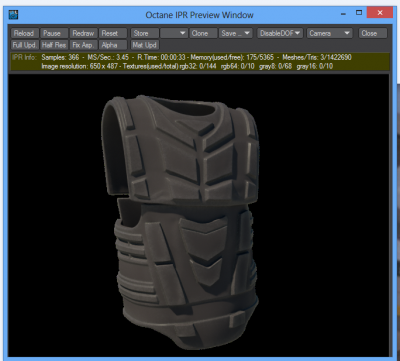The image size is (400, 361).
Task: Click the Clone button
Action: tap(203, 33)
